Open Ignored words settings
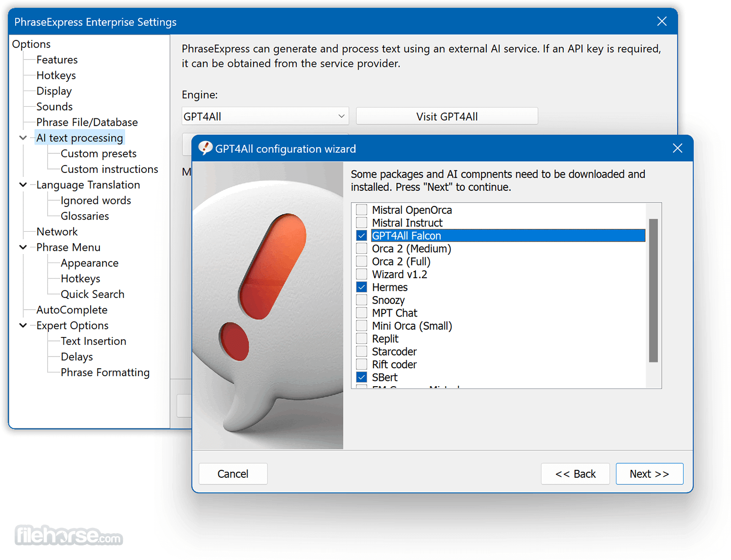Screen dimensions: 731x560 (96, 200)
